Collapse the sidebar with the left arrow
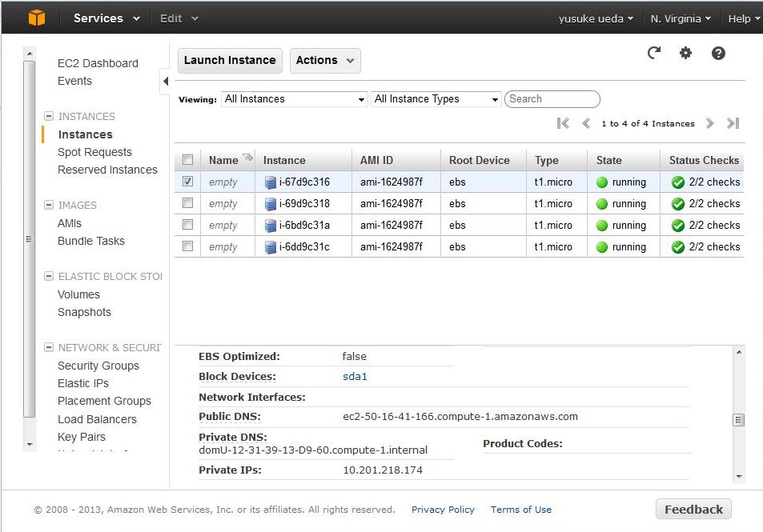The width and height of the screenshot is (763, 532). click(x=166, y=82)
